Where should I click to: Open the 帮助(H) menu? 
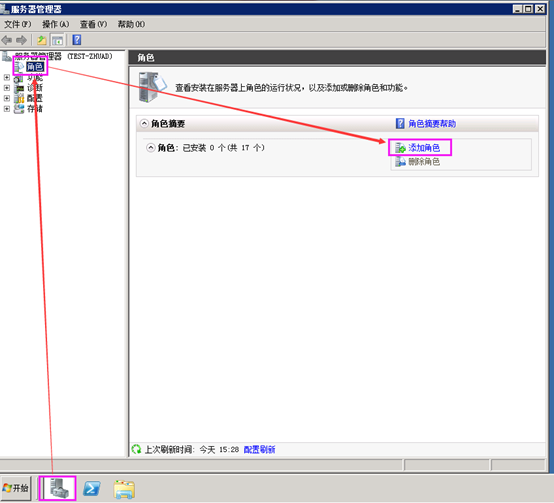pos(131,24)
